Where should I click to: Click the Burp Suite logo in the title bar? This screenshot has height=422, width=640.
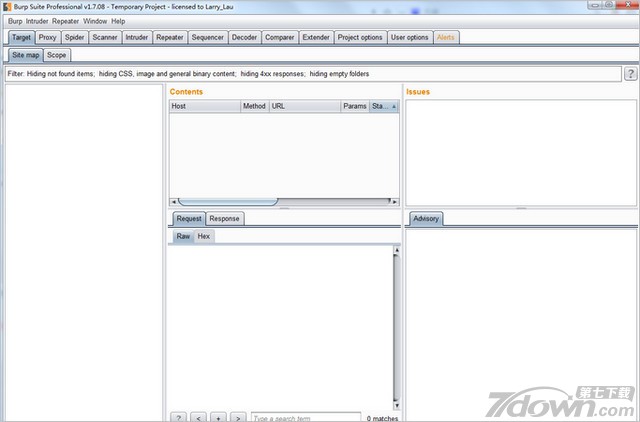(7, 7)
